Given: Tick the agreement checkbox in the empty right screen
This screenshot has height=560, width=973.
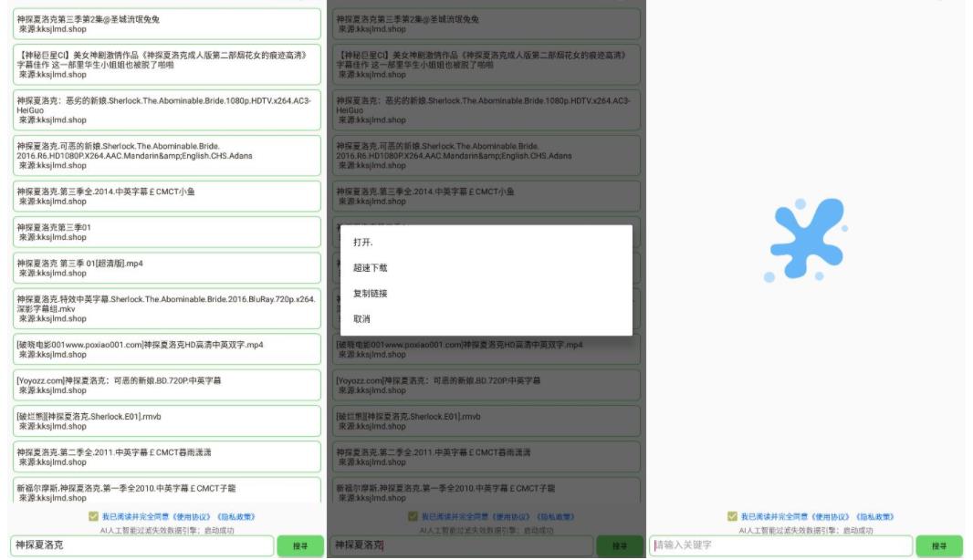Looking at the screenshot, I should pyautogui.click(x=732, y=516).
